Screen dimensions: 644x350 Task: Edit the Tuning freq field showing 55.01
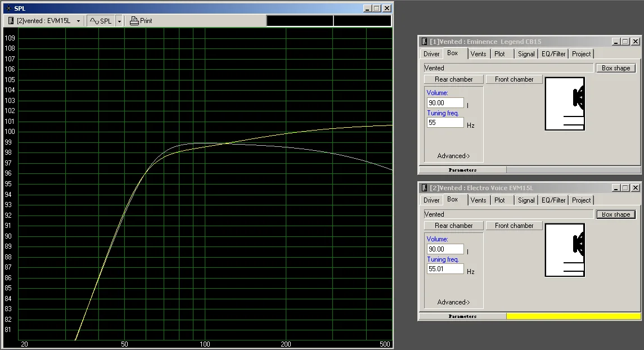click(x=444, y=268)
